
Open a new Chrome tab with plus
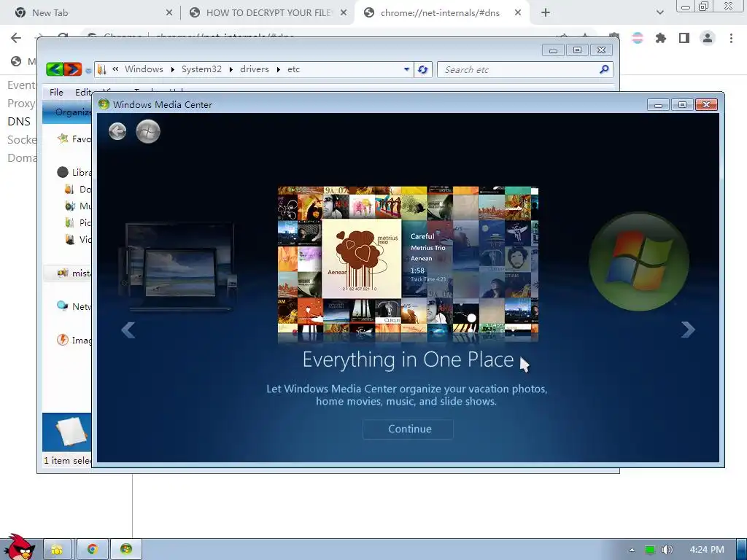tap(546, 13)
